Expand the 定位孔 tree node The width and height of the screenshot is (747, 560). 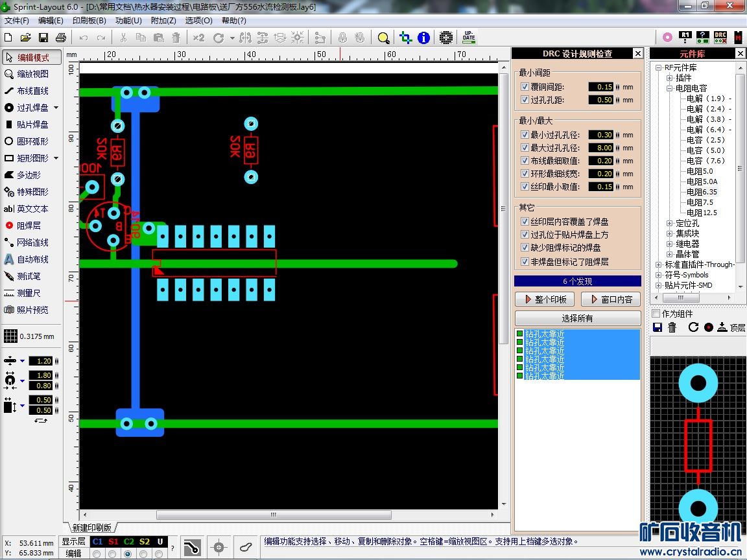(x=670, y=223)
